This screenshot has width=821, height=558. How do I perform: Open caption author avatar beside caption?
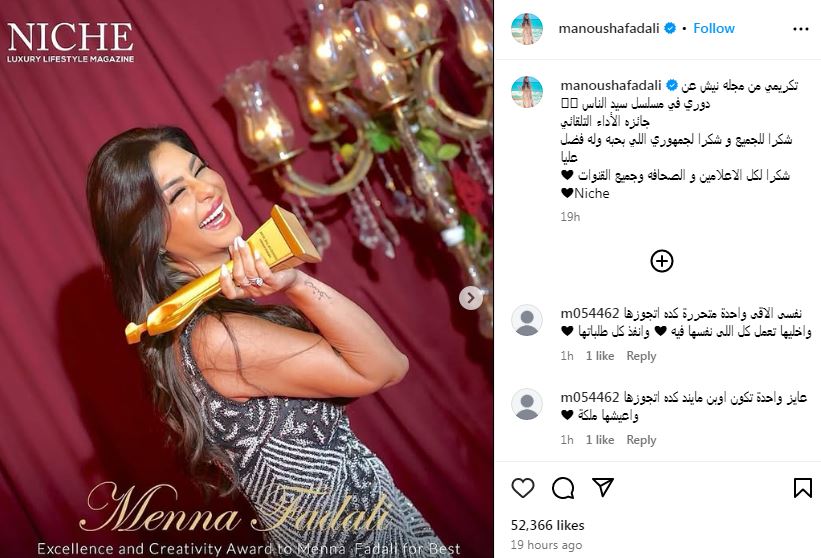tap(527, 92)
